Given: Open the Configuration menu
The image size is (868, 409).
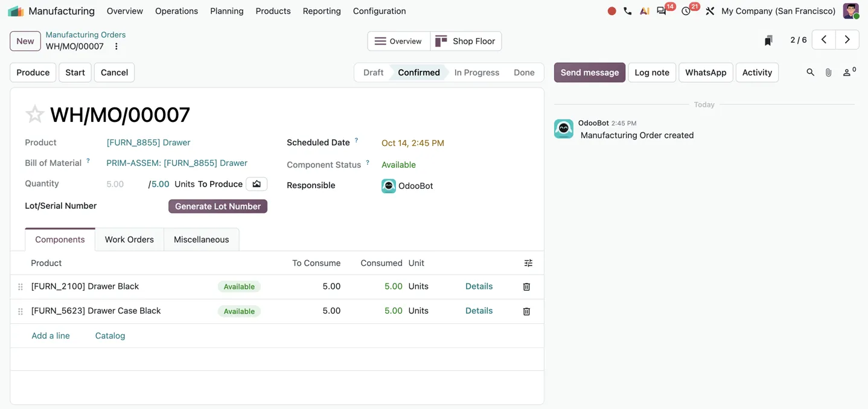Looking at the screenshot, I should [x=379, y=11].
